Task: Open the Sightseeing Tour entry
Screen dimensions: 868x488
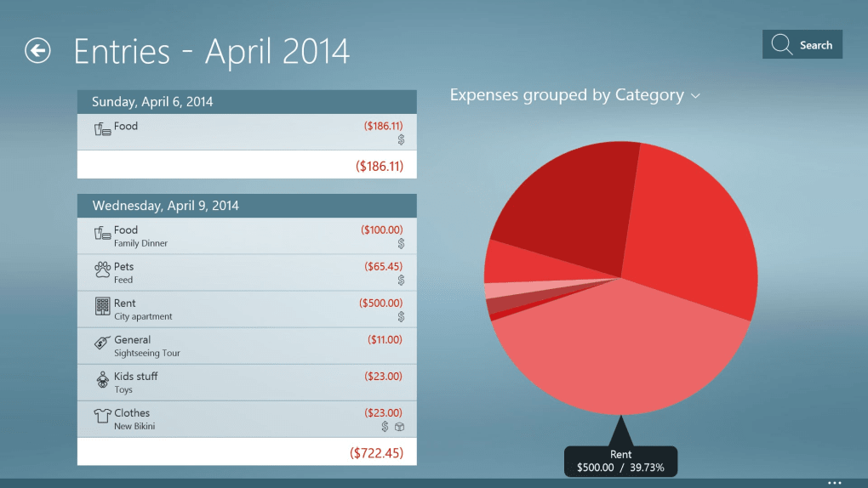Action: 247,346
